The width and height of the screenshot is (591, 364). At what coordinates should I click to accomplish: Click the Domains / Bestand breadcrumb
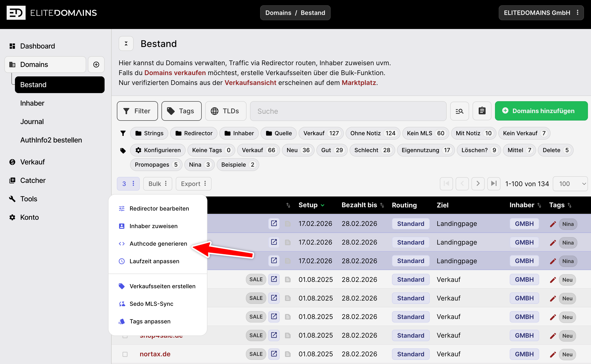295,13
